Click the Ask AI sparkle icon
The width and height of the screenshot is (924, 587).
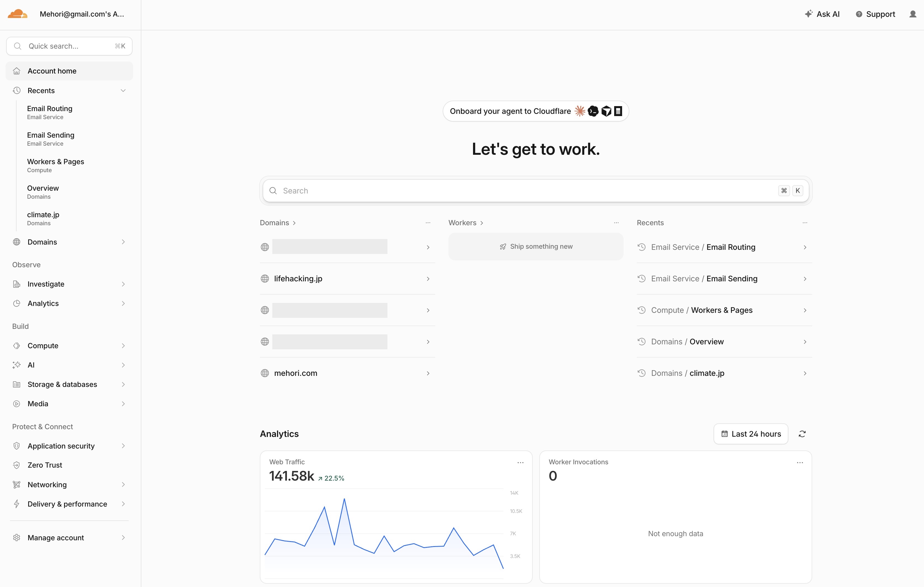click(809, 14)
